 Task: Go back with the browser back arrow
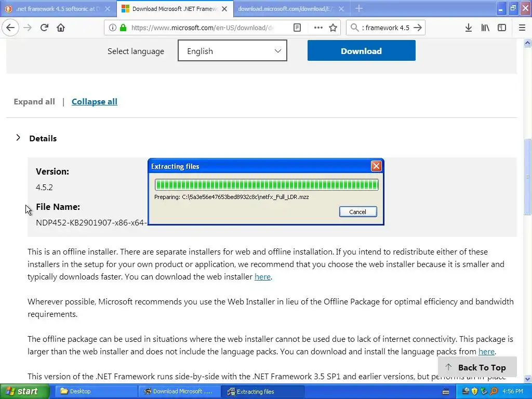pyautogui.click(x=10, y=28)
